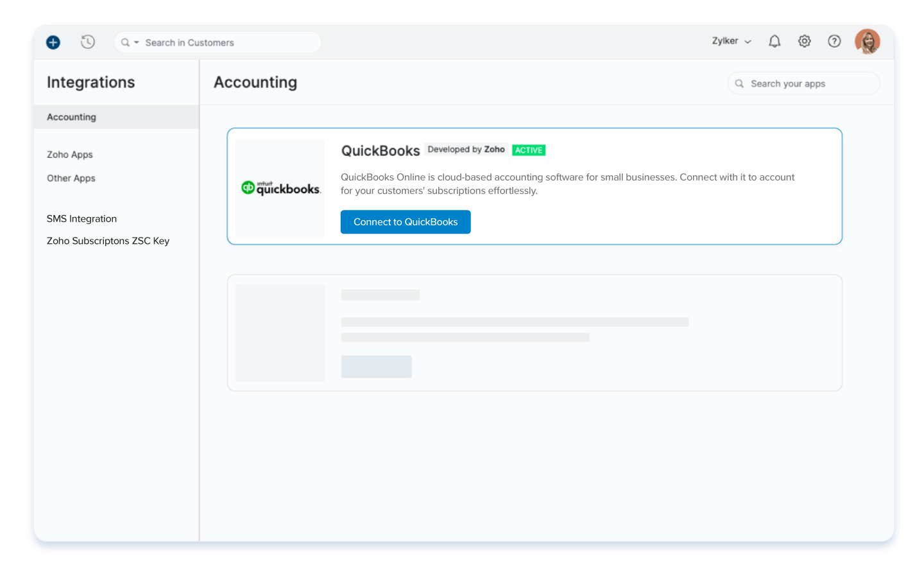Open the recent history clock icon
924x565 pixels.
pyautogui.click(x=88, y=41)
